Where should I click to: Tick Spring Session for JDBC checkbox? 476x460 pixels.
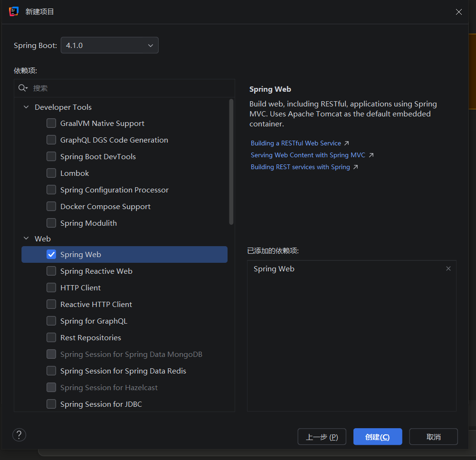point(51,404)
